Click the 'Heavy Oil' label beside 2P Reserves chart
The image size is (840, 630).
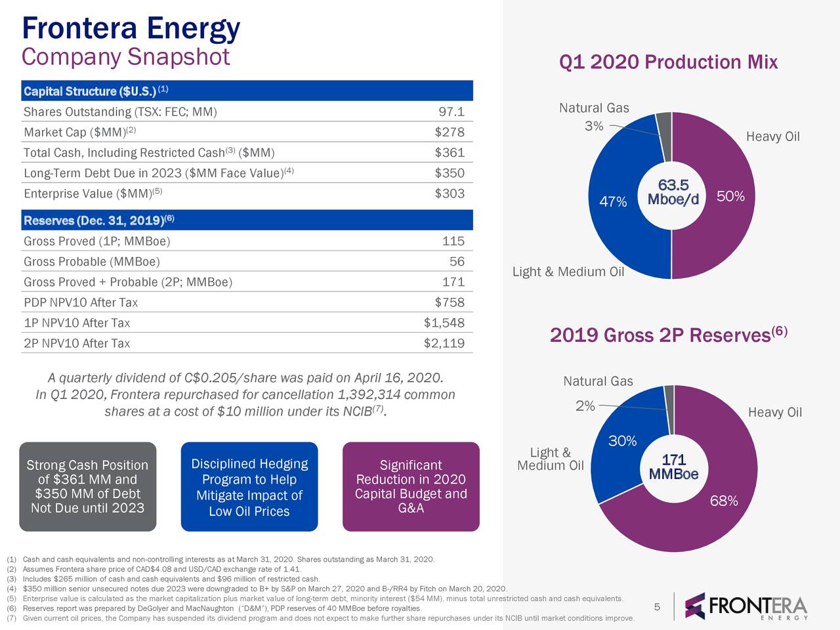[775, 412]
